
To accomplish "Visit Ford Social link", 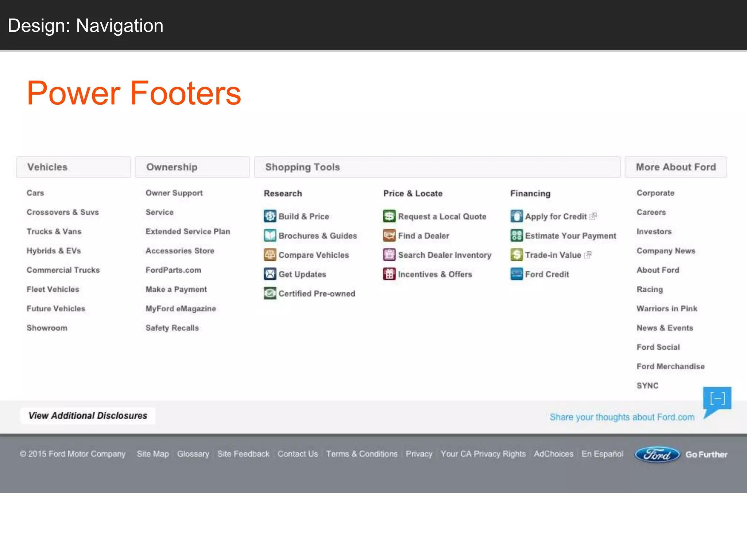I will point(658,347).
